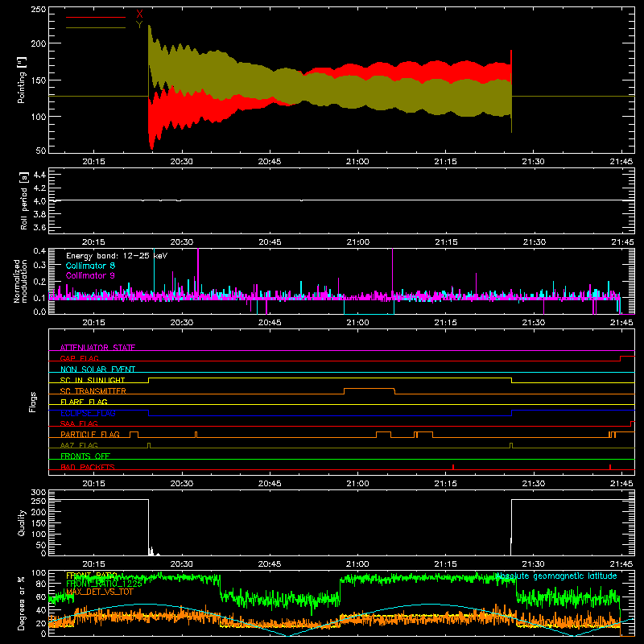The height and width of the screenshot is (644, 644).
Task: Click 60 on the Degrees or % y-axis
Action: pyautogui.click(x=41, y=597)
